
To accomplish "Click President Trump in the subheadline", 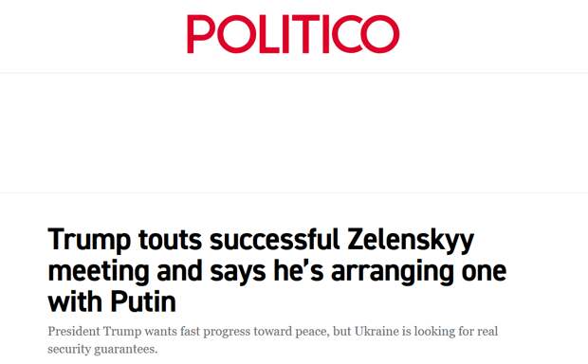I will pos(95,332).
